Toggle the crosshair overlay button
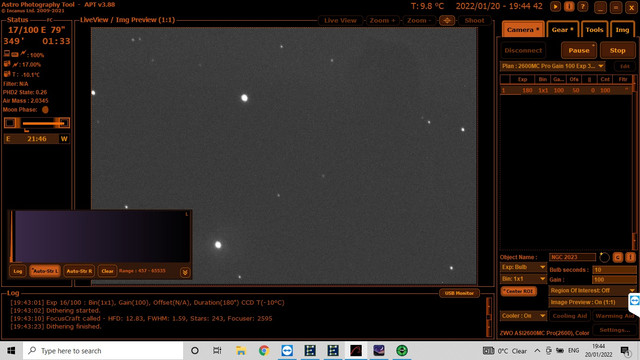This screenshot has height=360, width=640. tap(447, 20)
